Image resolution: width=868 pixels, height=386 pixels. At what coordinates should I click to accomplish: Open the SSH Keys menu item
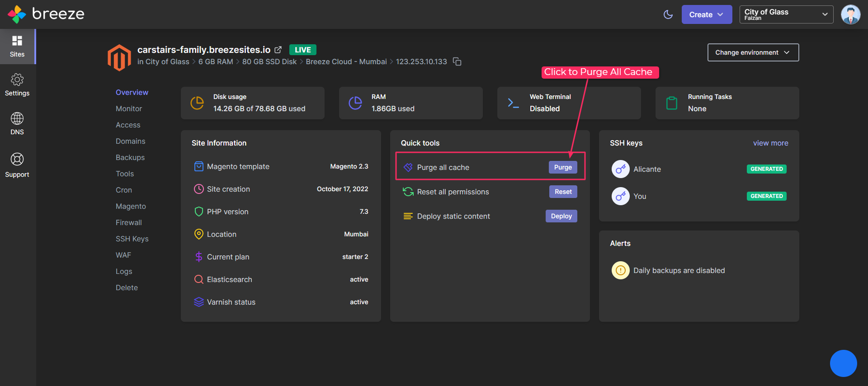pos(132,239)
